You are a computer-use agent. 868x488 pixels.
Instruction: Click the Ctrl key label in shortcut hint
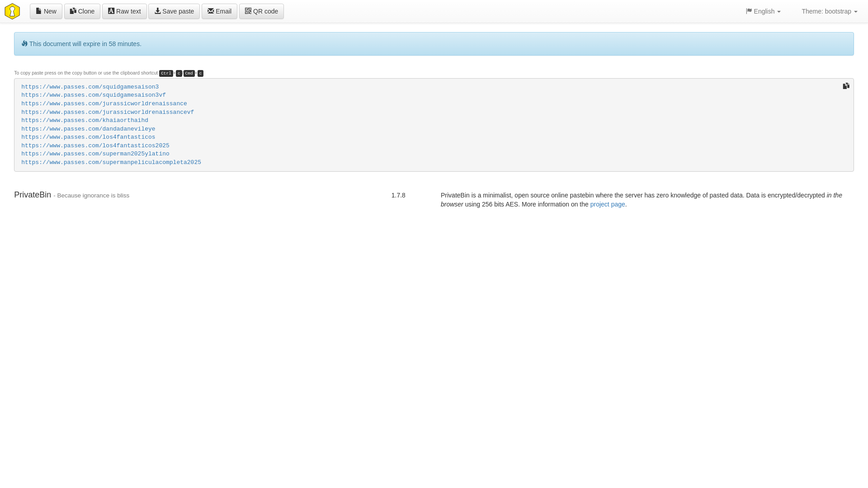pos(166,73)
